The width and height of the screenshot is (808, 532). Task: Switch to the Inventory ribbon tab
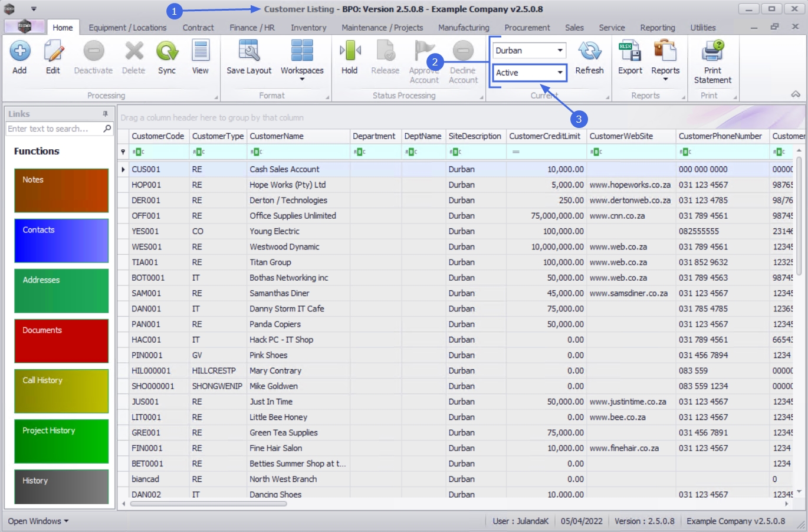(x=308, y=28)
